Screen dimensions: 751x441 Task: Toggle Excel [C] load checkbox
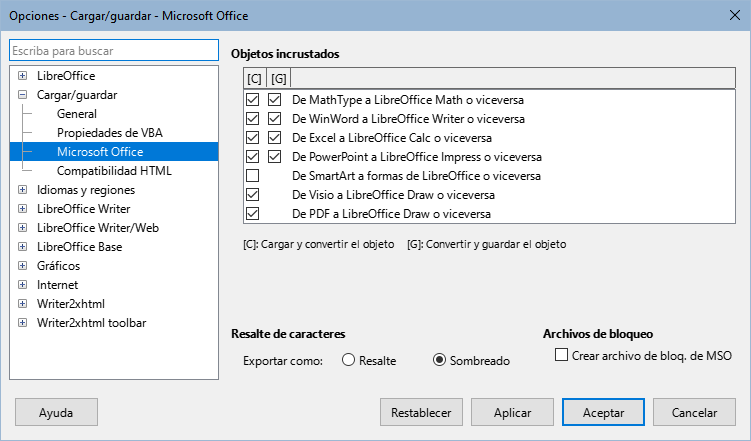[252, 138]
